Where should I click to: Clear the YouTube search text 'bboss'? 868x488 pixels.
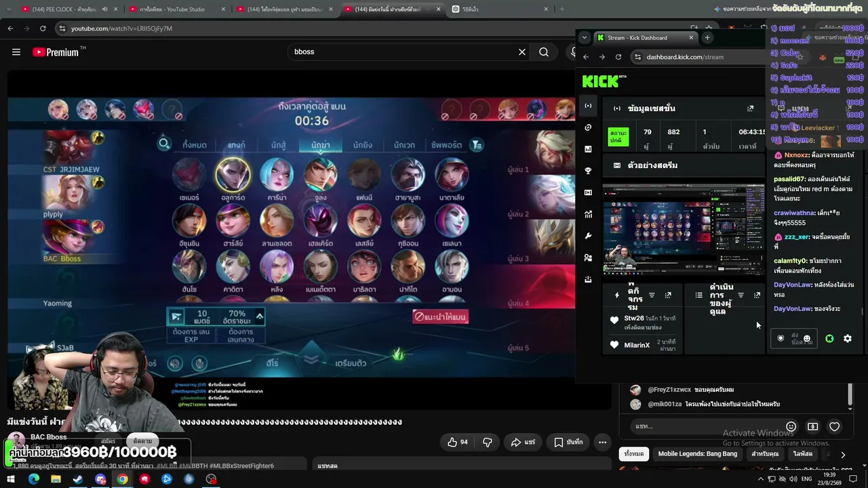[522, 52]
